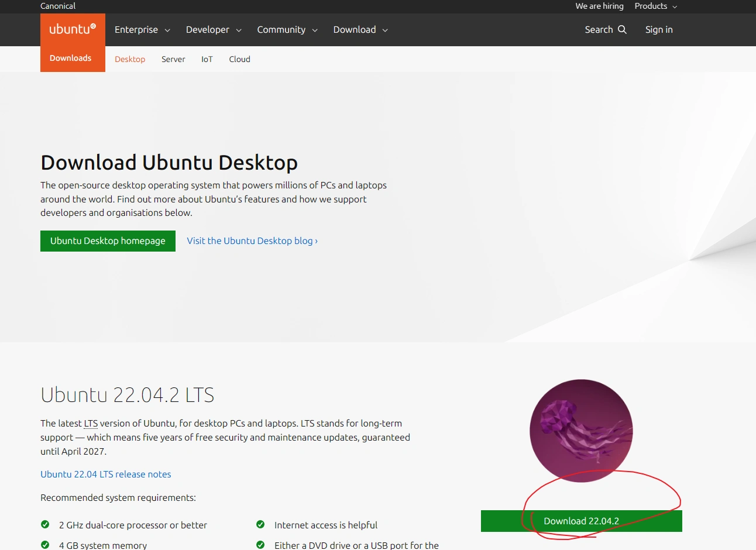The image size is (756, 550).
Task: Click 2 GHz dual-core processor text
Action: [133, 525]
